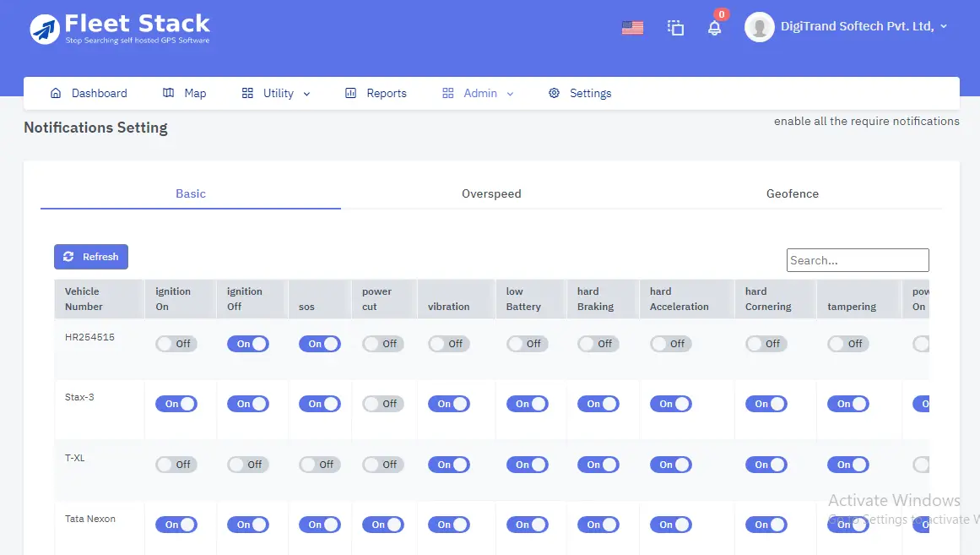Disable ignition On for Stax-3
The image size is (980, 555).
(x=176, y=404)
